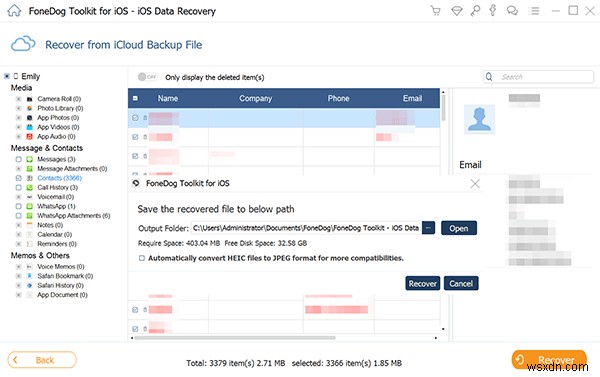The width and height of the screenshot is (600, 377).
Task: Browse output folder with the ellipsis button
Action: (428, 228)
